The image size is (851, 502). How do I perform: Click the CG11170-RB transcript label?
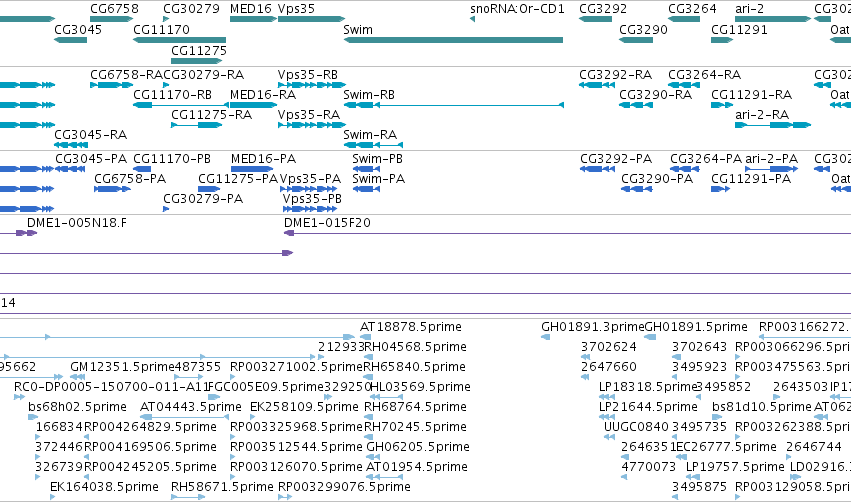click(172, 94)
